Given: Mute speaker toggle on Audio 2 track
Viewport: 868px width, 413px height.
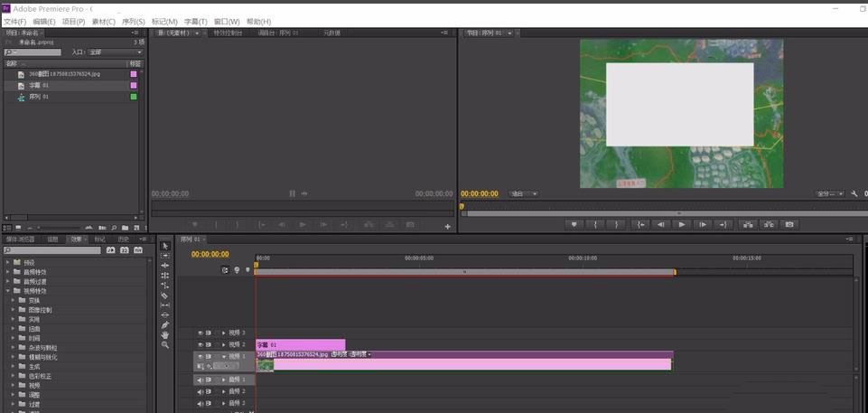Looking at the screenshot, I should [x=201, y=391].
